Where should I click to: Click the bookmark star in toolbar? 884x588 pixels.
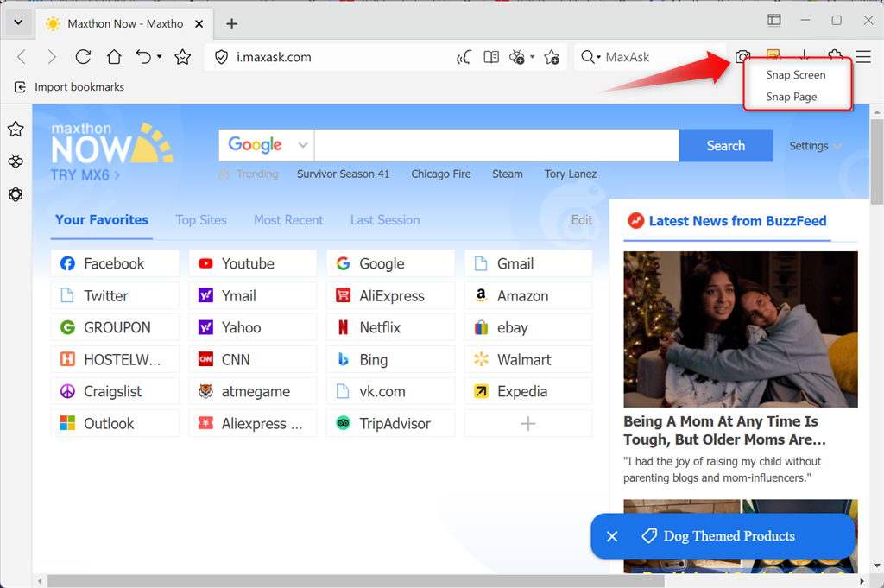click(x=182, y=57)
